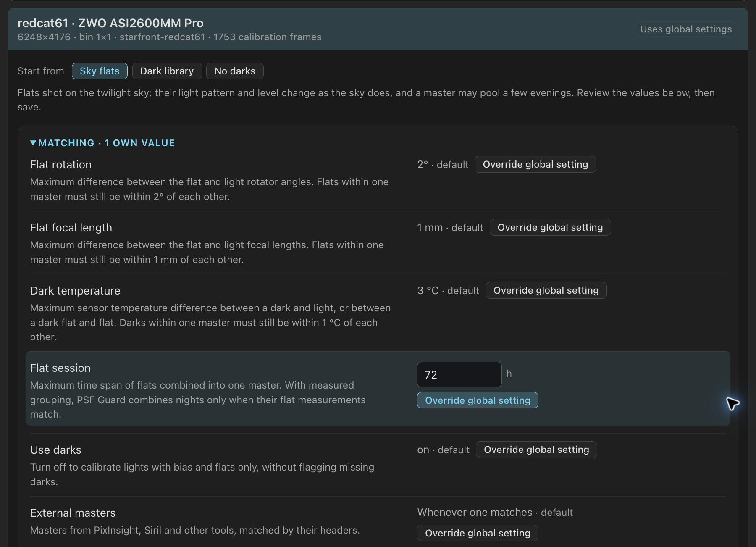
Task: Select the No darks preset
Action: point(235,71)
